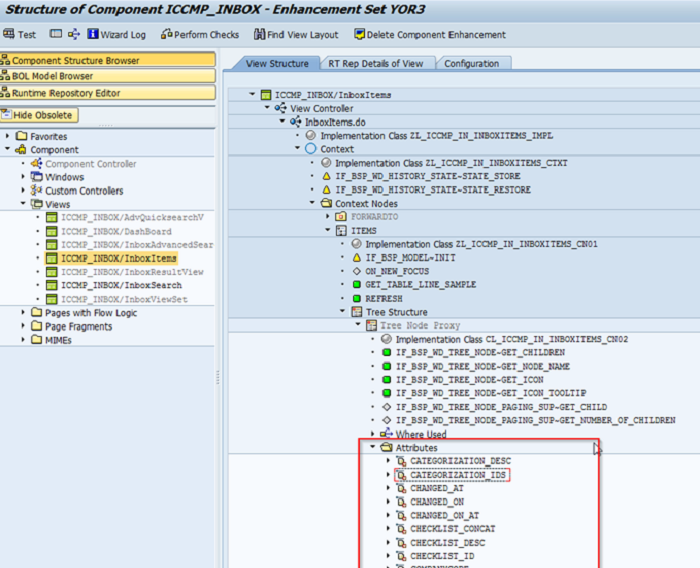Select the ICCMP_INBOX/InboxResultView view
The image size is (700, 568).
132,271
